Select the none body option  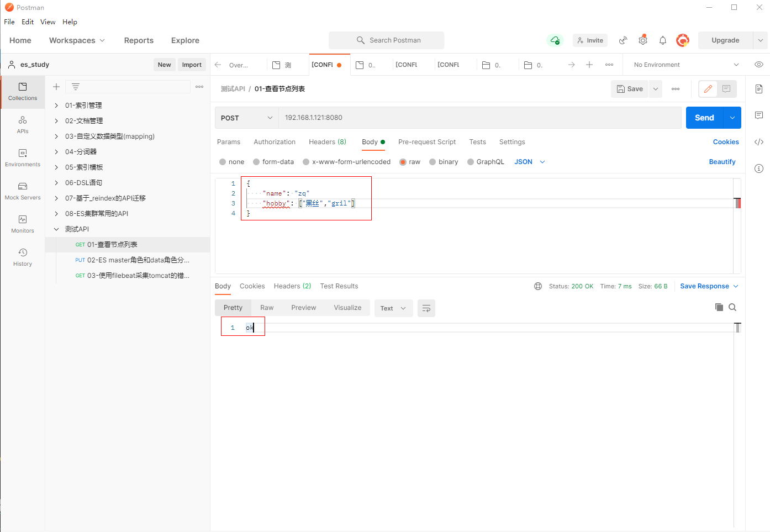click(223, 162)
